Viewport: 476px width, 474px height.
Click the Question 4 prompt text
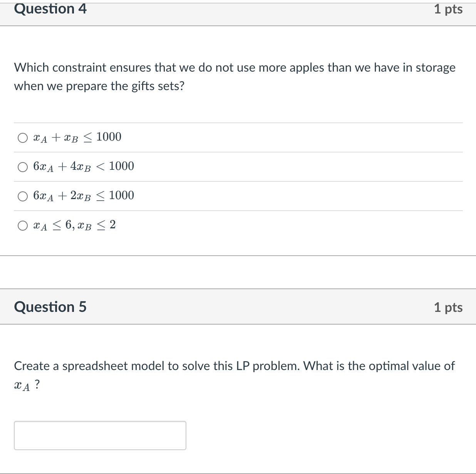[234, 76]
